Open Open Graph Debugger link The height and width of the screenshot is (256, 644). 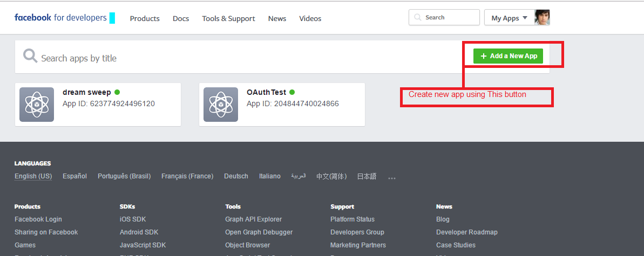[259, 232]
